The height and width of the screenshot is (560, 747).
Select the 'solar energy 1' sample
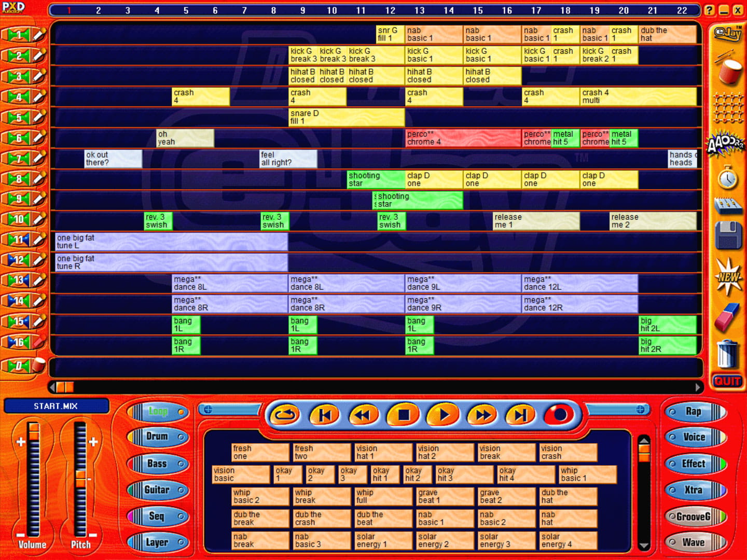click(383, 540)
